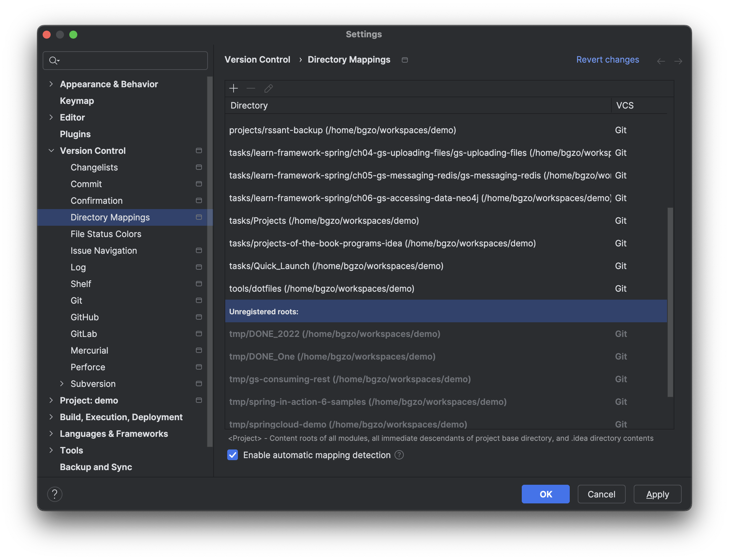Navigate forward with the right arrow
This screenshot has height=560, width=729.
(x=678, y=61)
